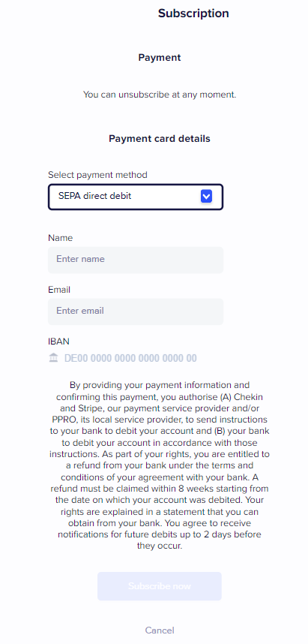
Task: Open the SEPA direct debit dropdown
Action: click(136, 197)
